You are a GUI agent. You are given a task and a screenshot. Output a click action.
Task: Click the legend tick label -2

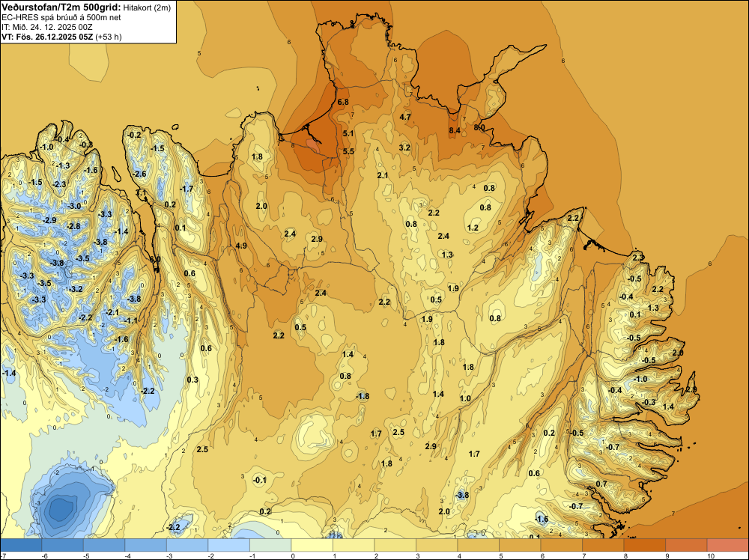(209, 556)
